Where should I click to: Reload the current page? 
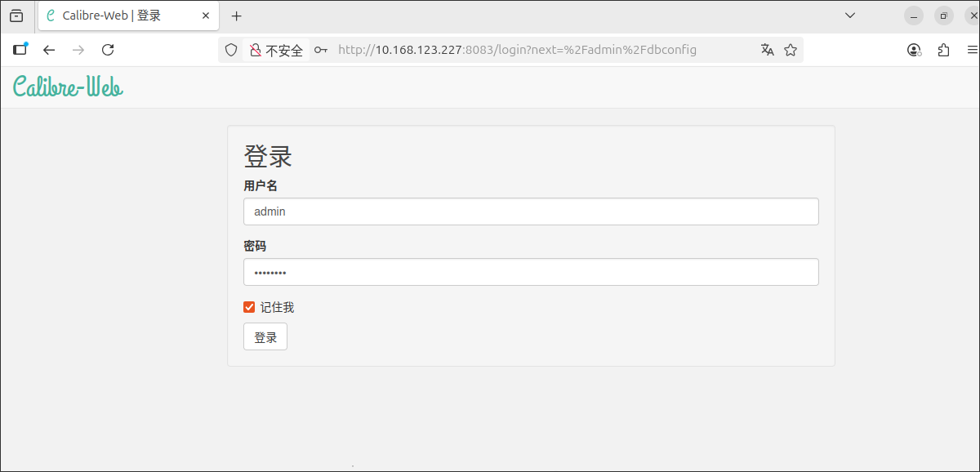click(107, 50)
